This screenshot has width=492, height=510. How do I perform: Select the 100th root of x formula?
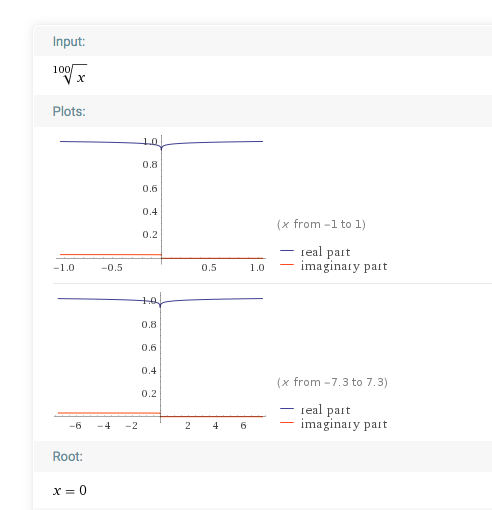[x=70, y=74]
